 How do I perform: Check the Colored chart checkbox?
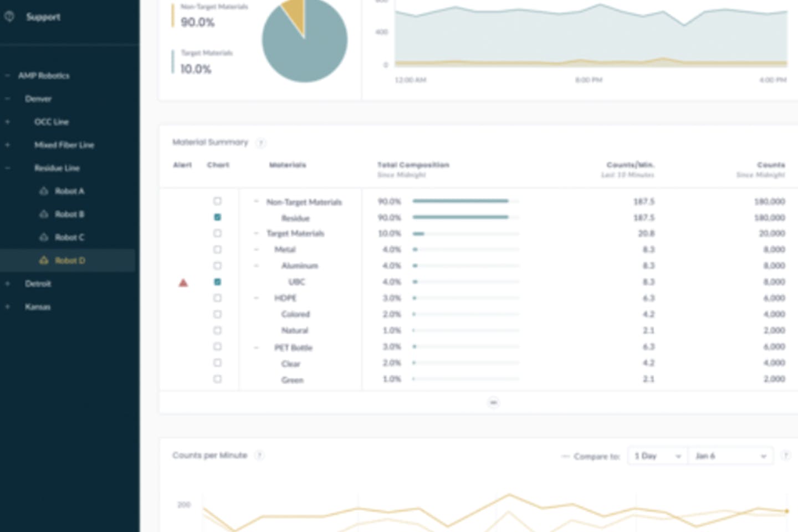click(217, 314)
